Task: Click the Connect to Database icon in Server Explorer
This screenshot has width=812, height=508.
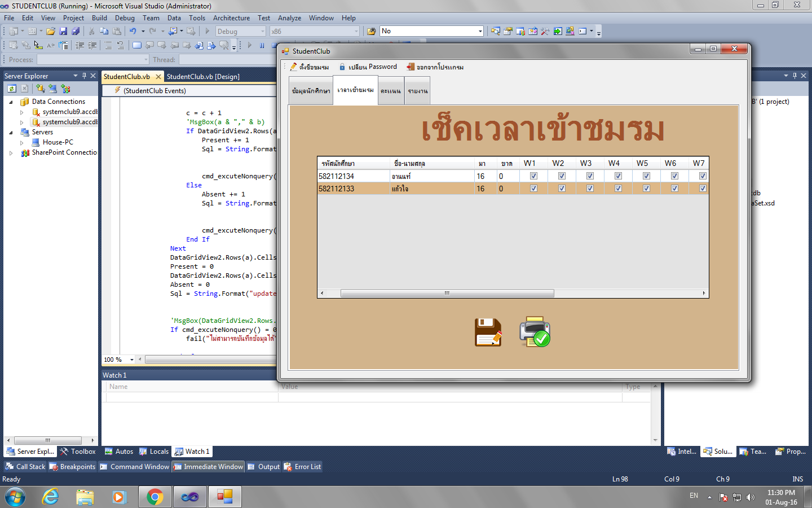Action: [41, 89]
